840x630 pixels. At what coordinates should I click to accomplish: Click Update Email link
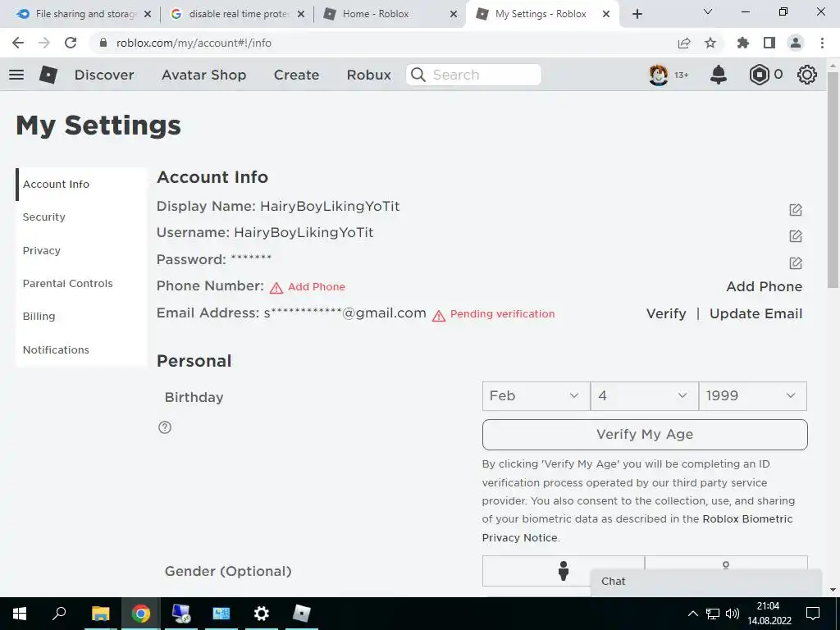click(x=756, y=313)
